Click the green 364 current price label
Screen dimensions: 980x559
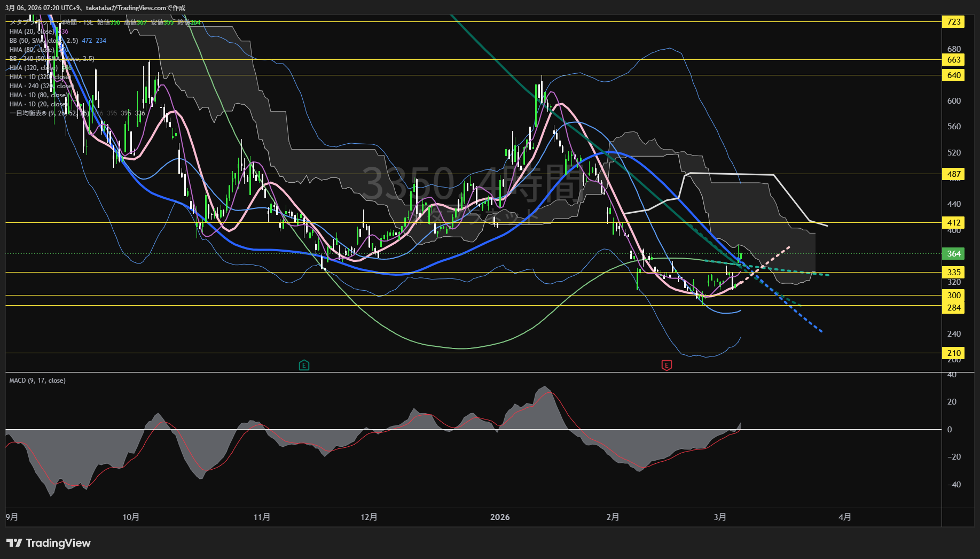point(954,254)
